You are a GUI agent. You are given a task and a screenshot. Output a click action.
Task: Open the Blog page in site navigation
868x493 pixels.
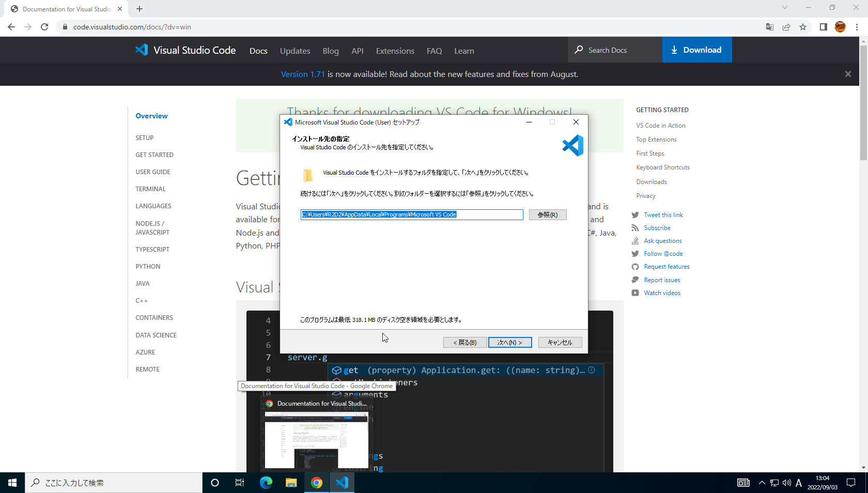coord(331,51)
